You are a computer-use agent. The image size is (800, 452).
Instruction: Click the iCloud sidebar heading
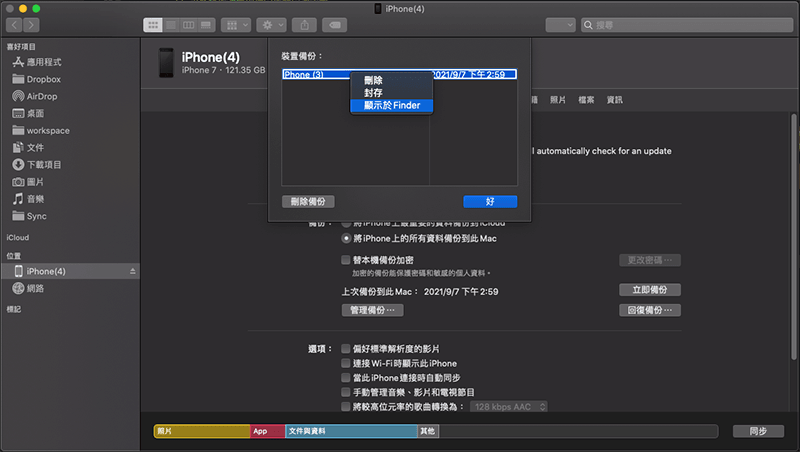point(18,238)
